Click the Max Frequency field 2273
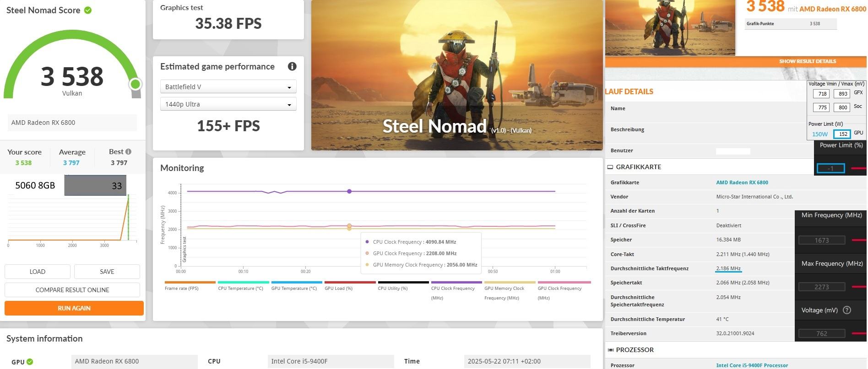868x369 pixels. click(x=822, y=287)
